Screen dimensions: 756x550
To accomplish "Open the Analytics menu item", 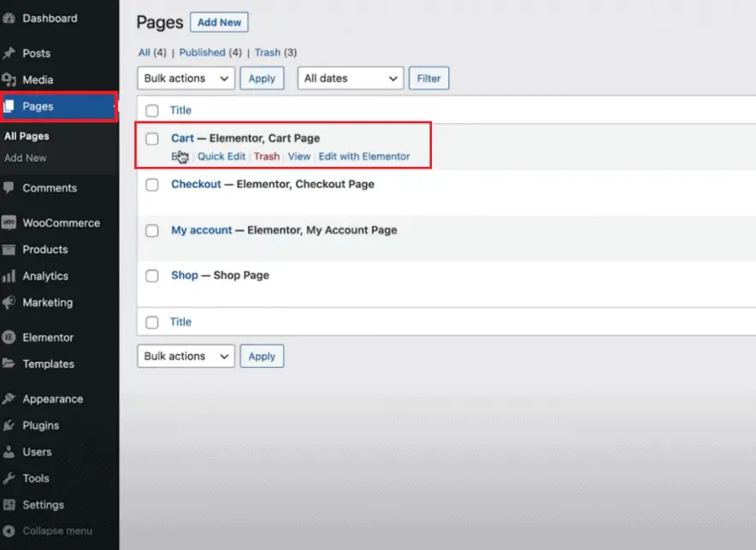I will [x=45, y=275].
